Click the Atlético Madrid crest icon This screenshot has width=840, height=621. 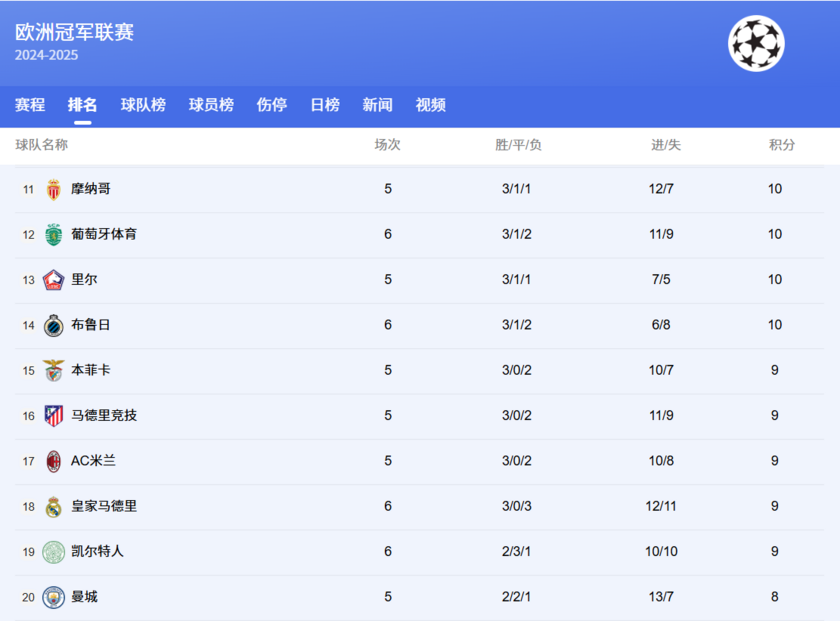click(55, 416)
